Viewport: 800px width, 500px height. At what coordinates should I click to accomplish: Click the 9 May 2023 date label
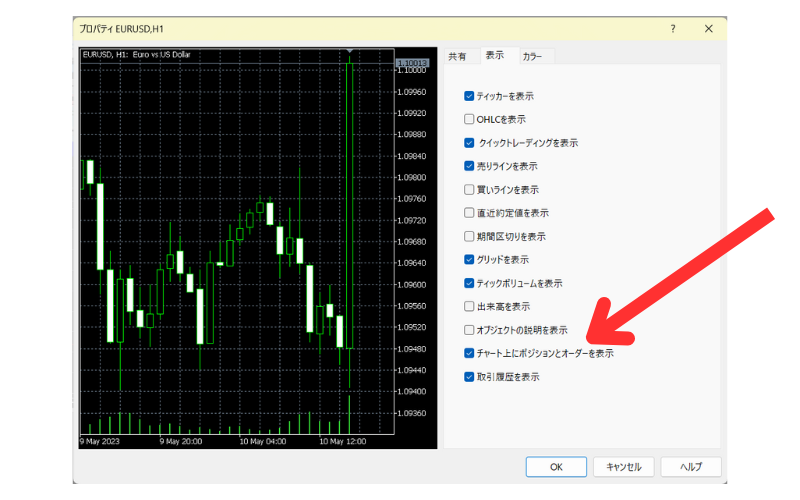click(x=99, y=441)
